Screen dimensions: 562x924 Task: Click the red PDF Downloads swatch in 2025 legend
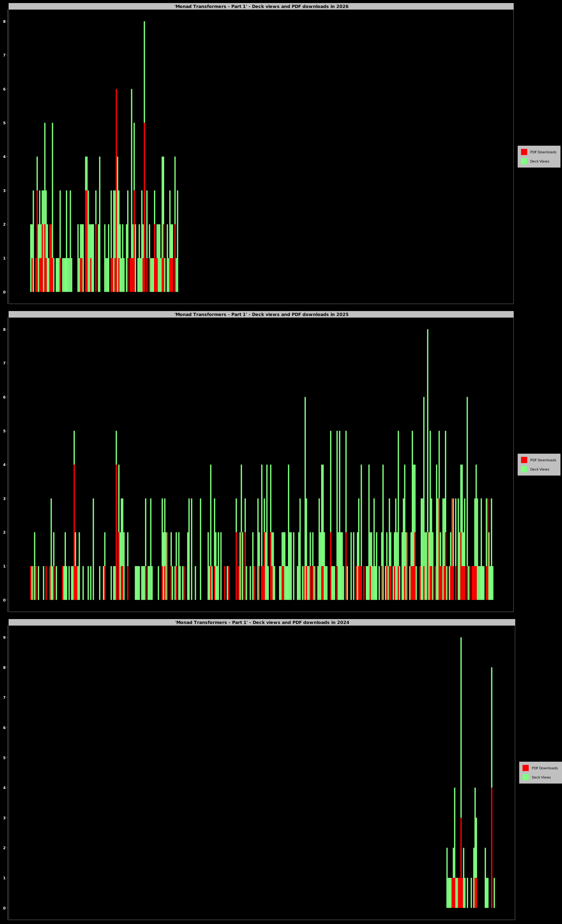point(524,460)
